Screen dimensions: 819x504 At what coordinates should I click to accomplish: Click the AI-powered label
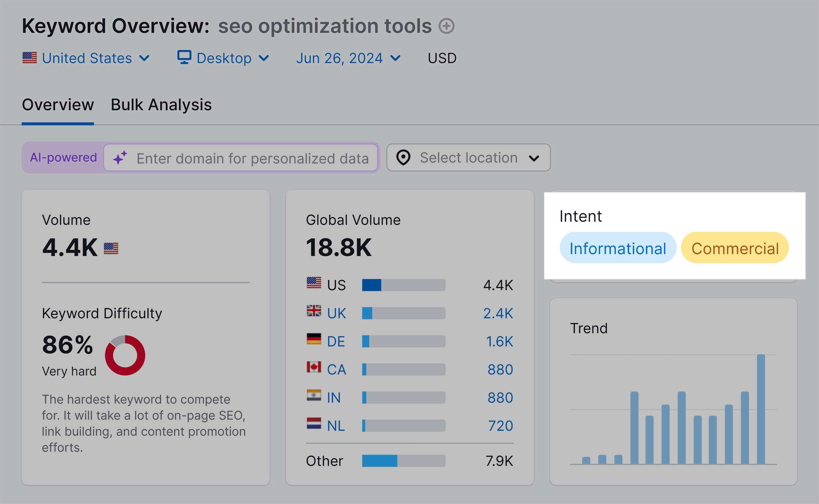tap(63, 157)
